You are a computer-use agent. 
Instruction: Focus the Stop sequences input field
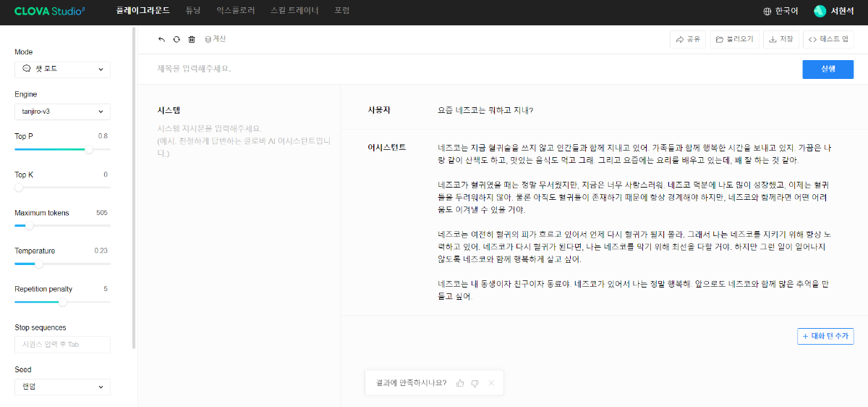coord(62,345)
